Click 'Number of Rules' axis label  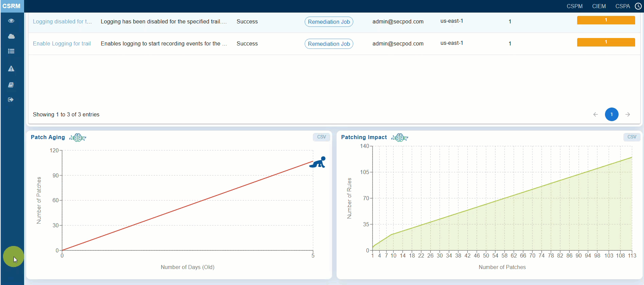coord(349,198)
